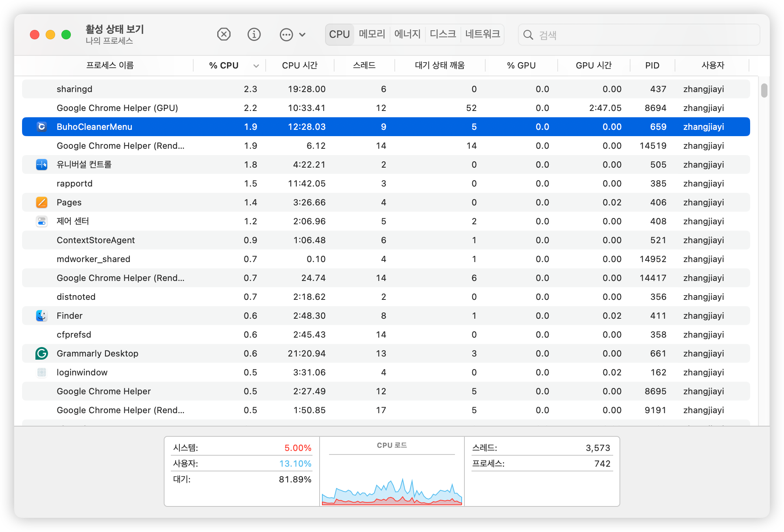Click PID 14417 cell
Viewport: 784px width, 532px height.
653,278
